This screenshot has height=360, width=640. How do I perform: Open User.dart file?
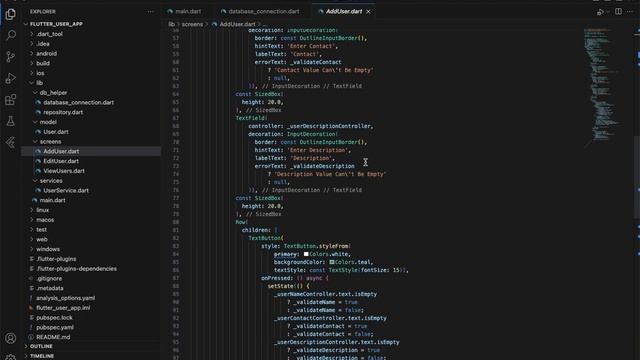56,132
